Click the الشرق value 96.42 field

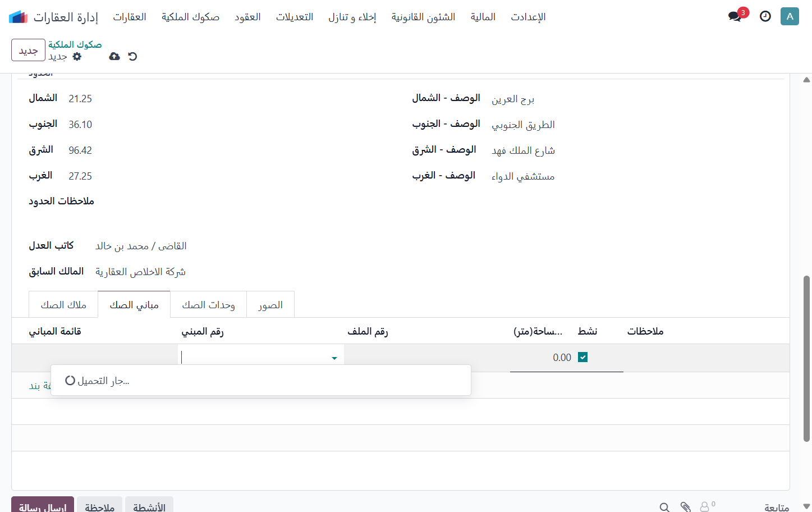point(80,150)
